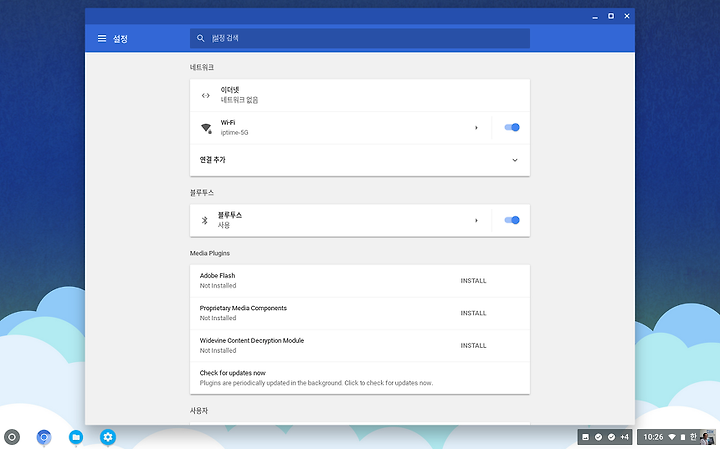Click the 네트워크 section heading

(x=202, y=67)
